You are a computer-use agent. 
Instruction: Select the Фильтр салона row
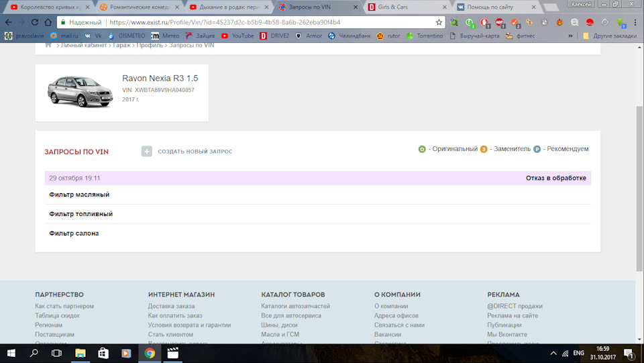[x=317, y=234]
